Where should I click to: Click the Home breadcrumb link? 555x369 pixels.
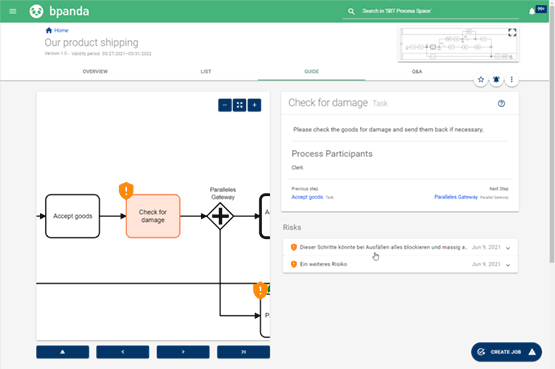click(61, 30)
